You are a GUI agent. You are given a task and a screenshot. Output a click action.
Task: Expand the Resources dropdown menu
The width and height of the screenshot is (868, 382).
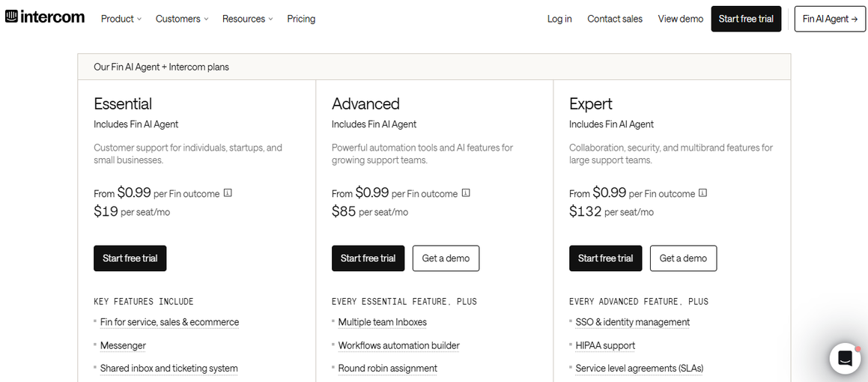[248, 19]
